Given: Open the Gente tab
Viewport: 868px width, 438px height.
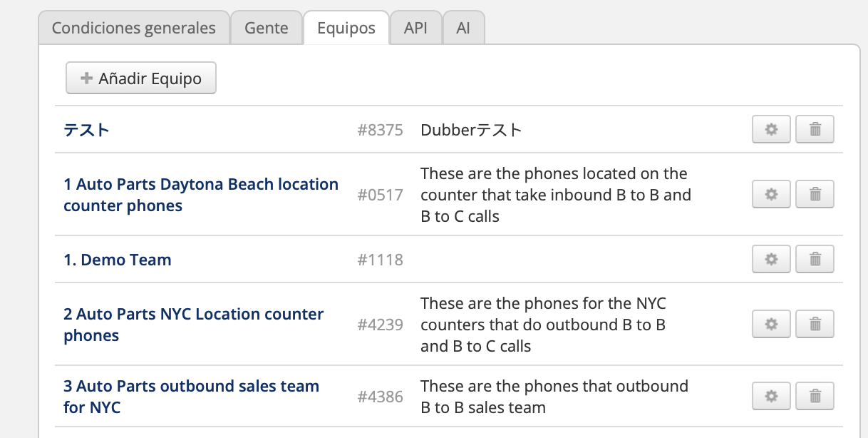Looking at the screenshot, I should click(267, 29).
